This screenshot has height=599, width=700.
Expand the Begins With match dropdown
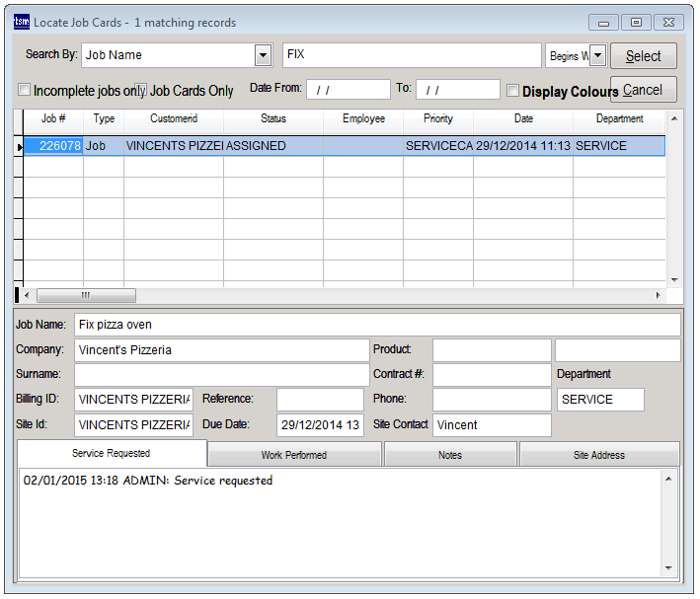click(x=597, y=55)
